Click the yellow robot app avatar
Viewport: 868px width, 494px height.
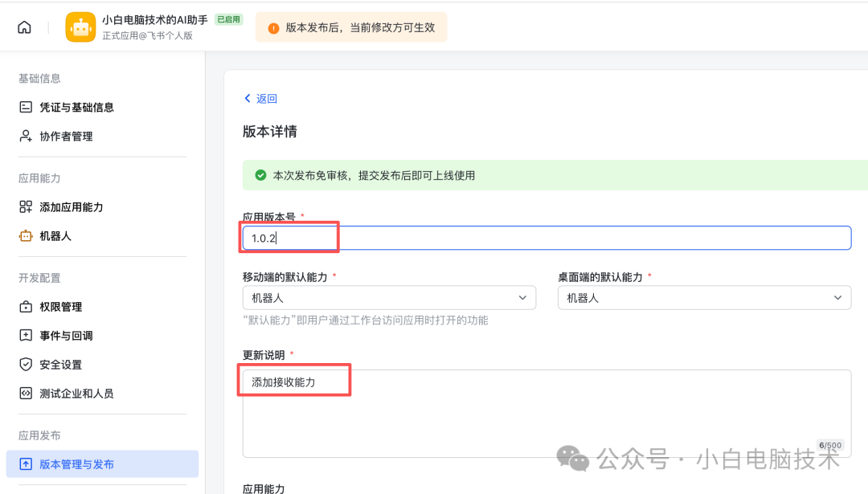pos(80,27)
